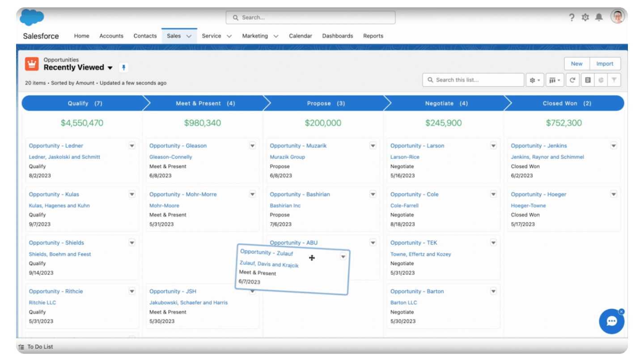Open the Hoeger-Towne account link
Screen dimensions: 644x362
(529, 206)
